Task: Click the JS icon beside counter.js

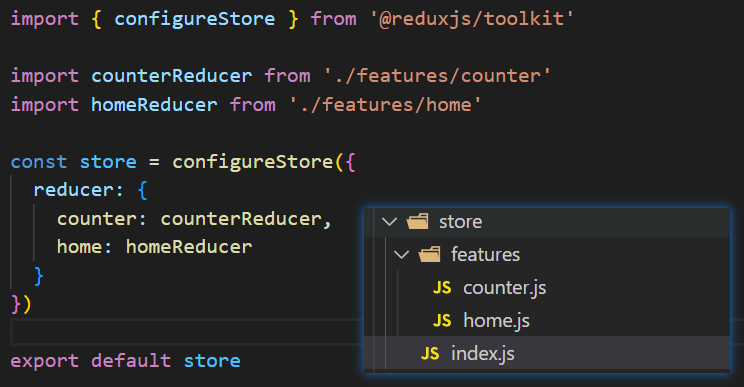Action: pos(442,287)
